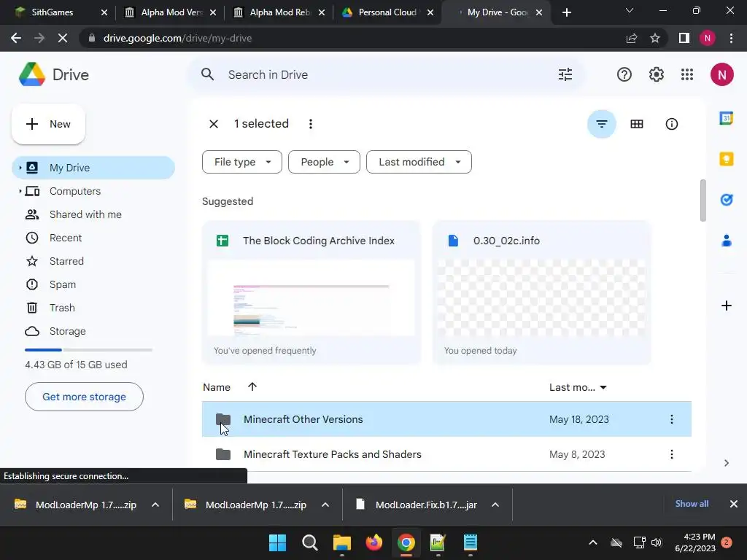Screen dimensions: 747x560
Task: Switch to grid layout view
Action: pos(636,124)
